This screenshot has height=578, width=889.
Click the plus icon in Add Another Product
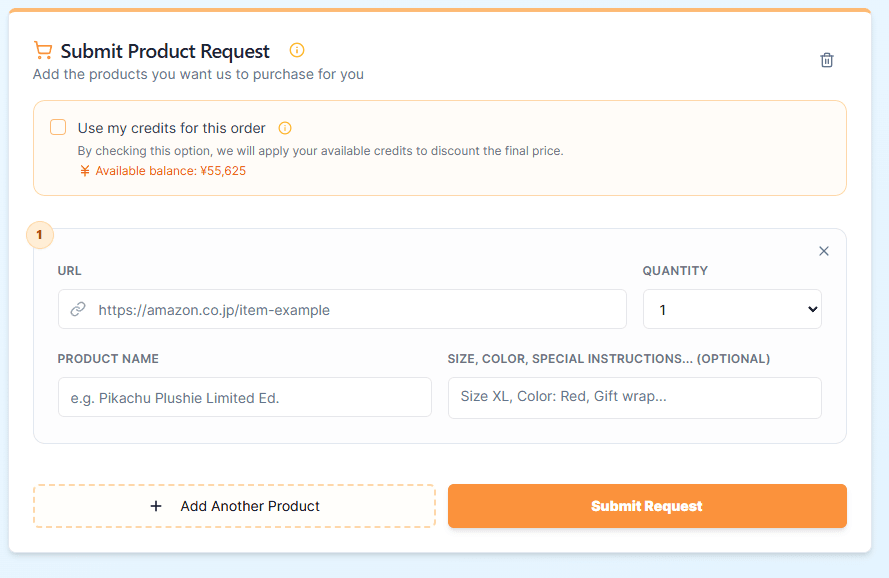coord(156,506)
